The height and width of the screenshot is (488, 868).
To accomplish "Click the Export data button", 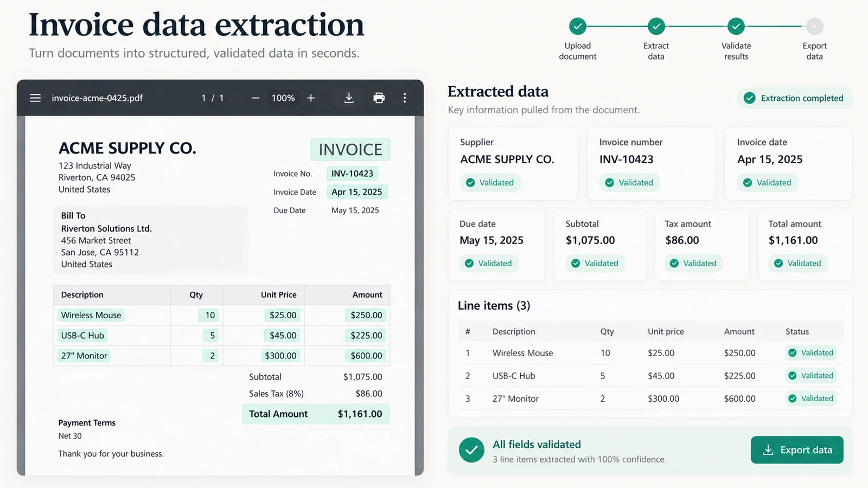I will point(797,450).
